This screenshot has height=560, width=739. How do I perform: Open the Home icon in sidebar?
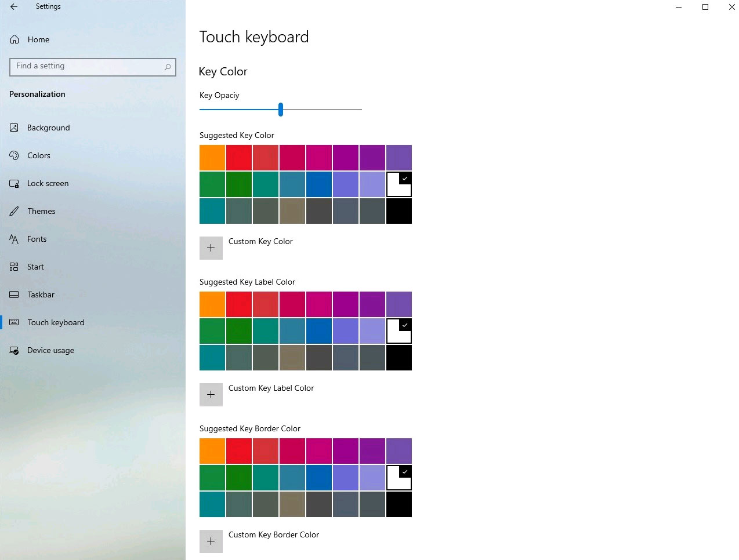coord(15,39)
